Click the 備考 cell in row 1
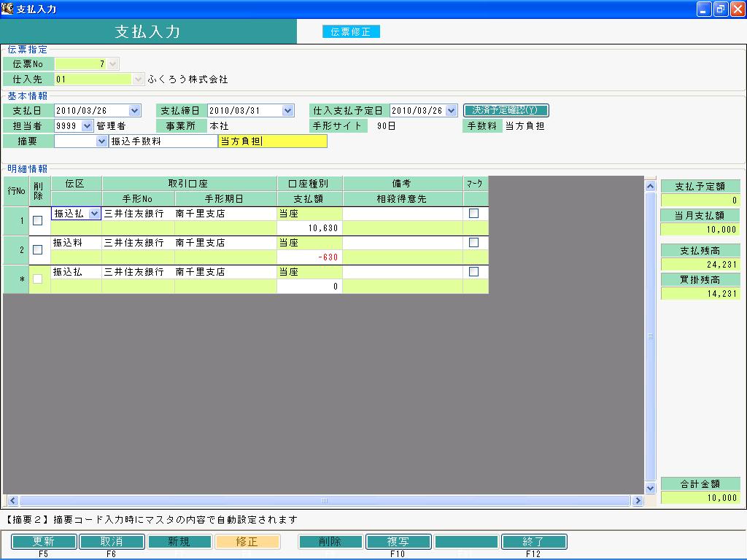This screenshot has height=560, width=747. pos(403,214)
